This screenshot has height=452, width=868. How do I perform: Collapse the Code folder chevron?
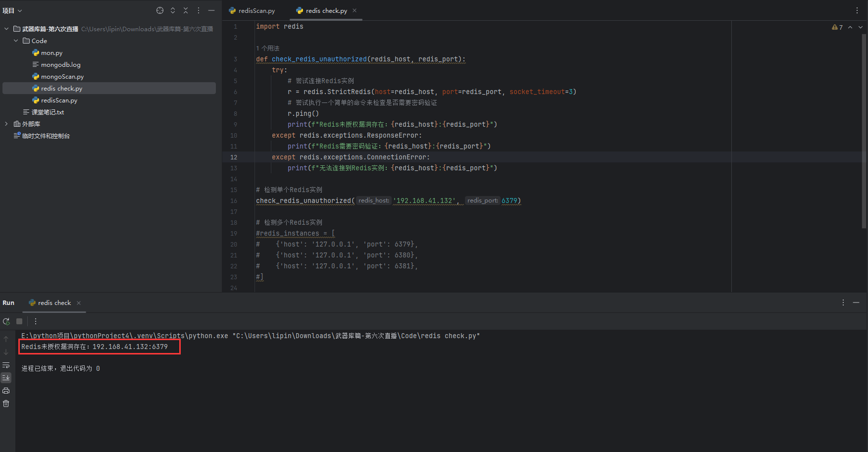click(x=16, y=41)
